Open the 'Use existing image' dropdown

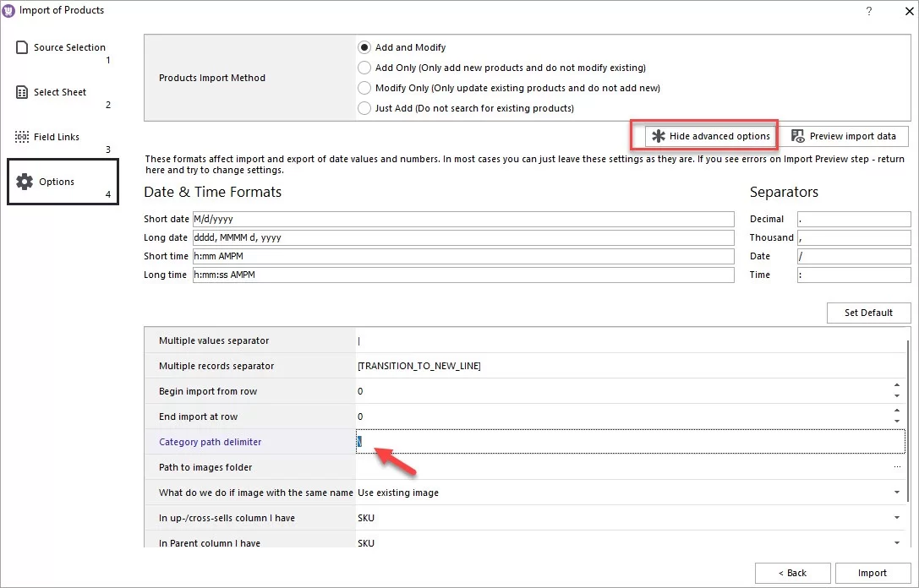pos(897,493)
